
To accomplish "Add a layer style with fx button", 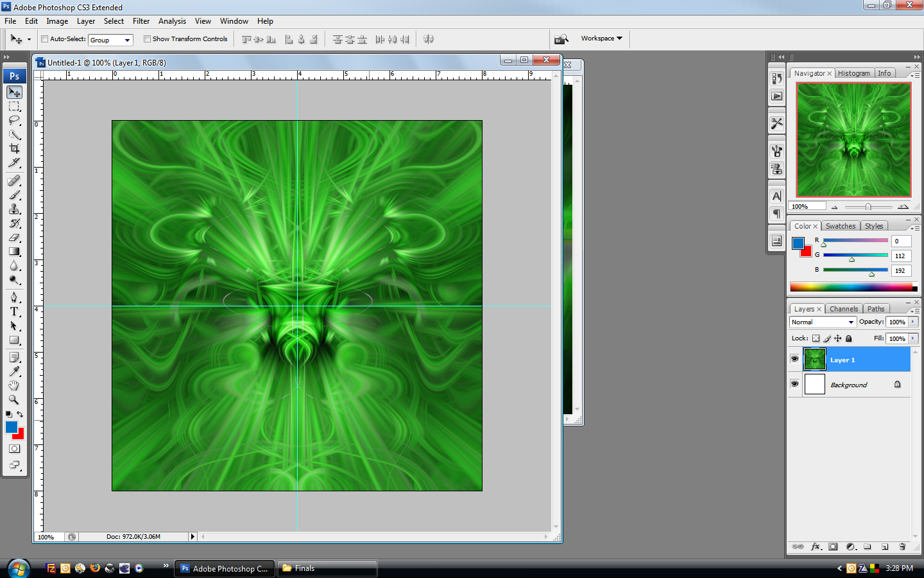I will point(816,547).
